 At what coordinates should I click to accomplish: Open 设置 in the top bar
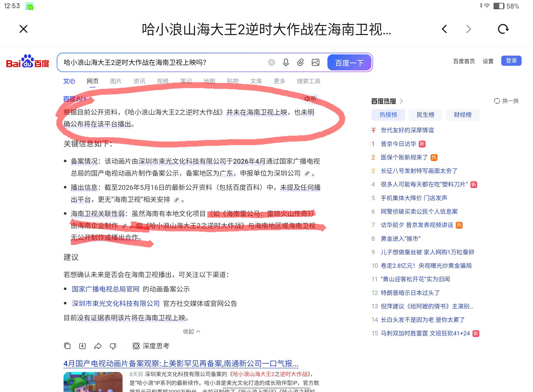tap(488, 61)
